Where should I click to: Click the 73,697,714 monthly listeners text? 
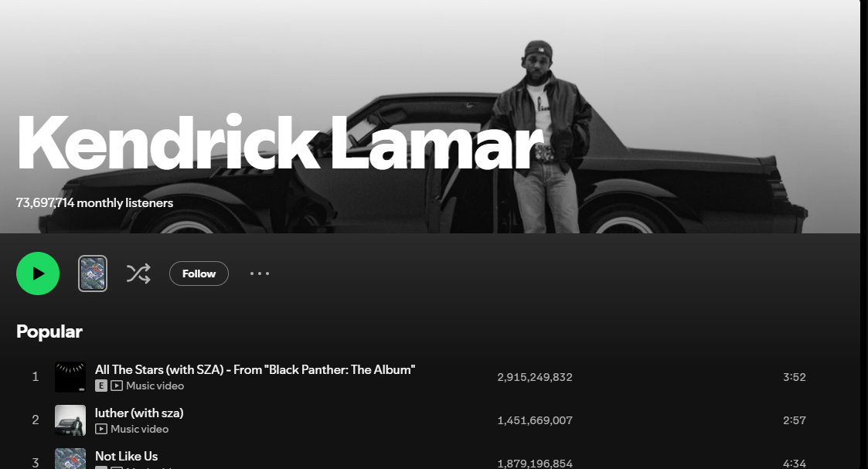click(94, 203)
